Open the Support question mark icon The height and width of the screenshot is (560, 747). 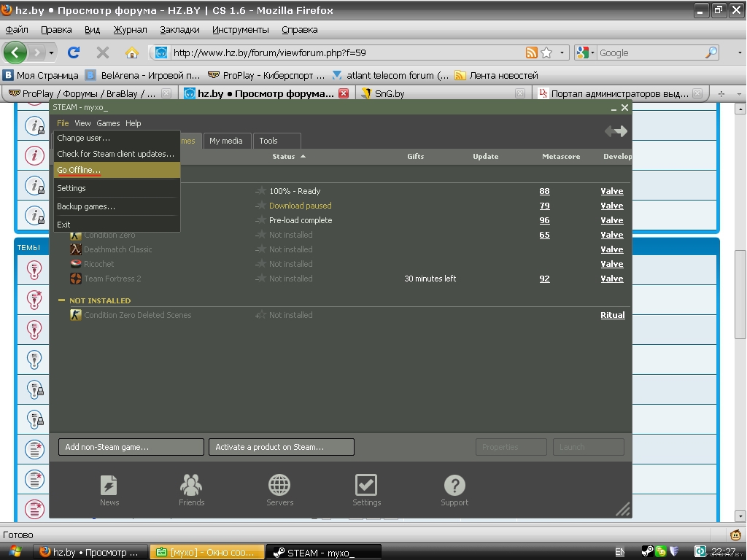coord(454,491)
